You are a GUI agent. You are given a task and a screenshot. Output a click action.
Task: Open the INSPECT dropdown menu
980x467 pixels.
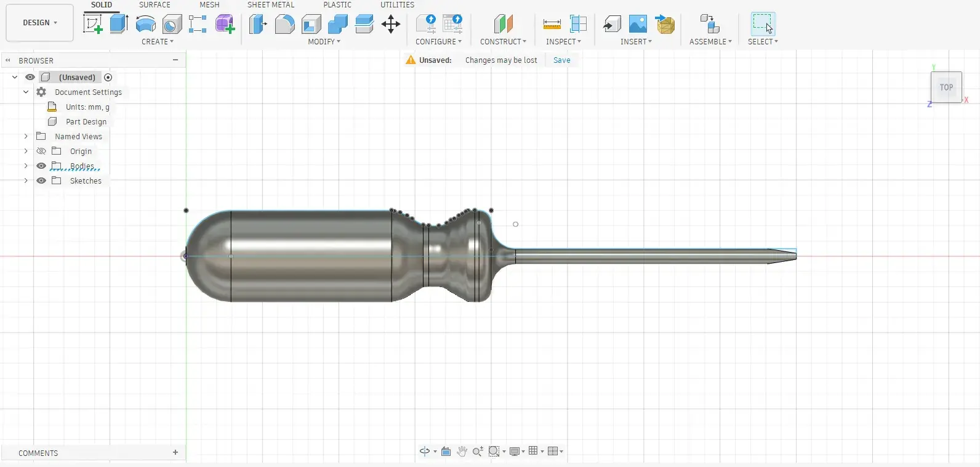pos(563,42)
